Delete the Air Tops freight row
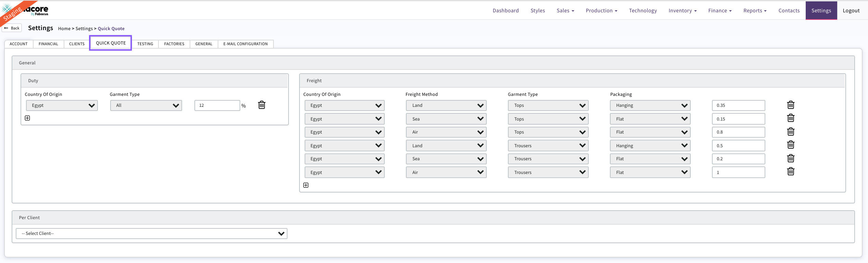Screen dimensions: 868x263 (791, 132)
